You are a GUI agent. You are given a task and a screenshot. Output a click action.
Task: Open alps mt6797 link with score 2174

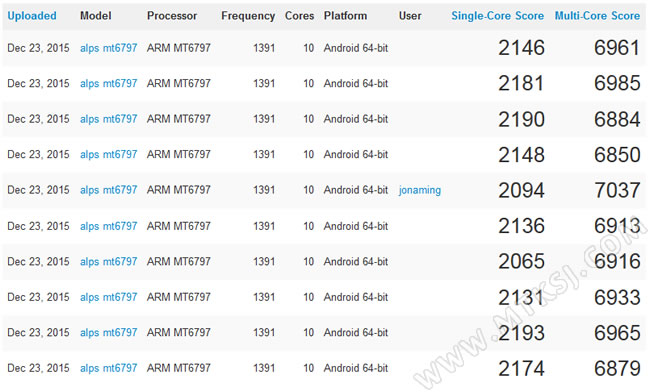click(108, 368)
